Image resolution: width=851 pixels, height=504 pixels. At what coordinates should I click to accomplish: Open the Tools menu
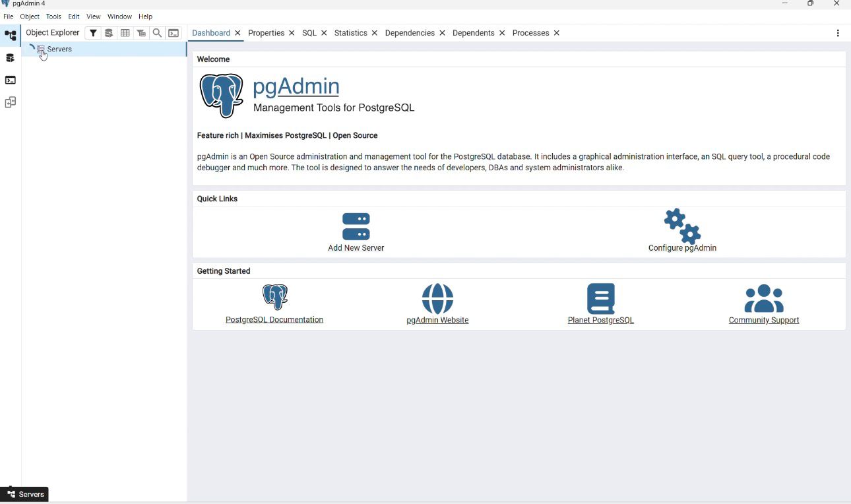53,16
